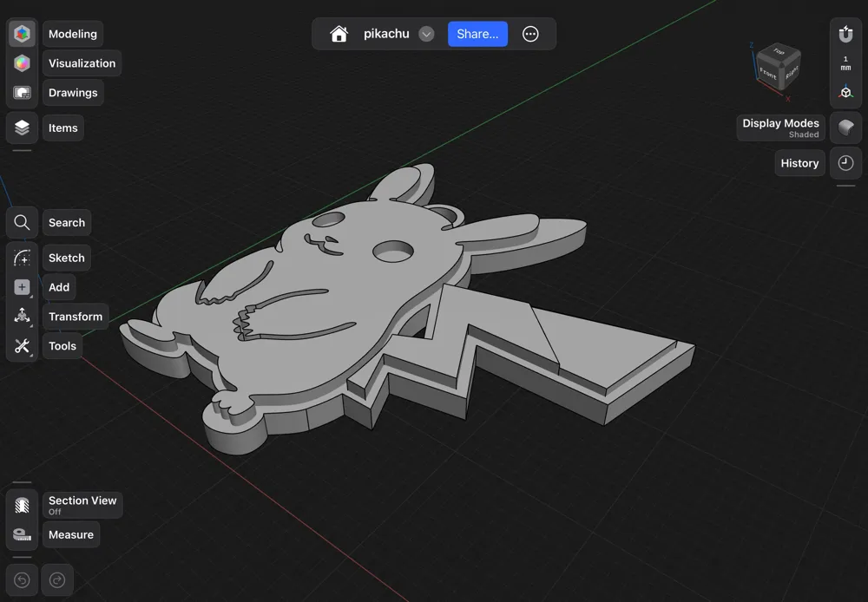Click the Add plus tool icon
Screen dimensions: 868x602
click(x=22, y=286)
